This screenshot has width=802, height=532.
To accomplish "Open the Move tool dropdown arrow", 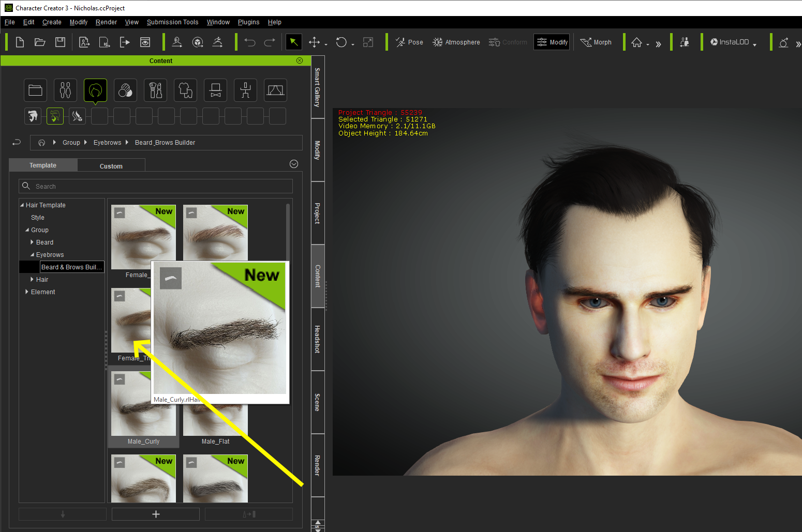I will click(x=326, y=45).
